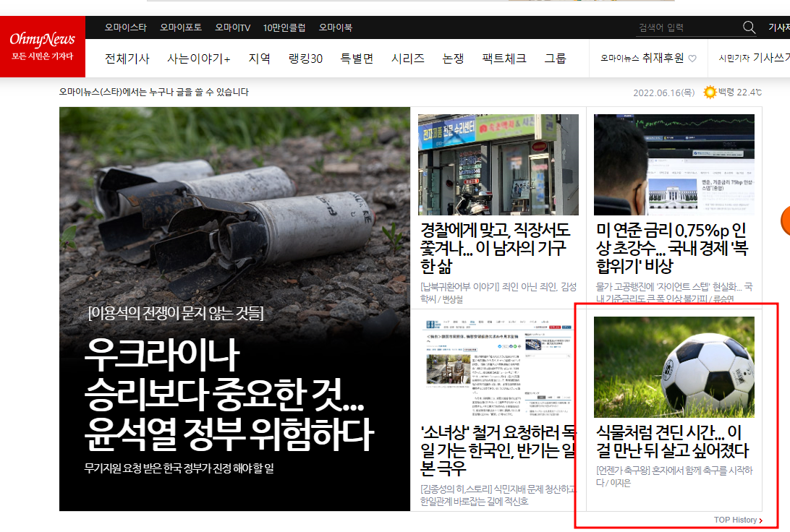Click the [이용석의 전쟁이 묻지 않는 것들] series label
The height and width of the screenshot is (532, 790).
tap(176, 313)
